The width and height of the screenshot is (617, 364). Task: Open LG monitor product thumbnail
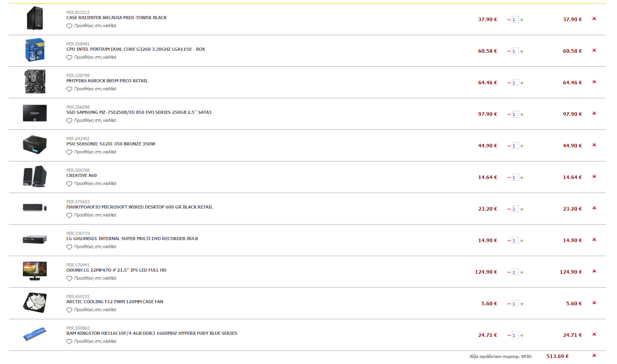[35, 271]
